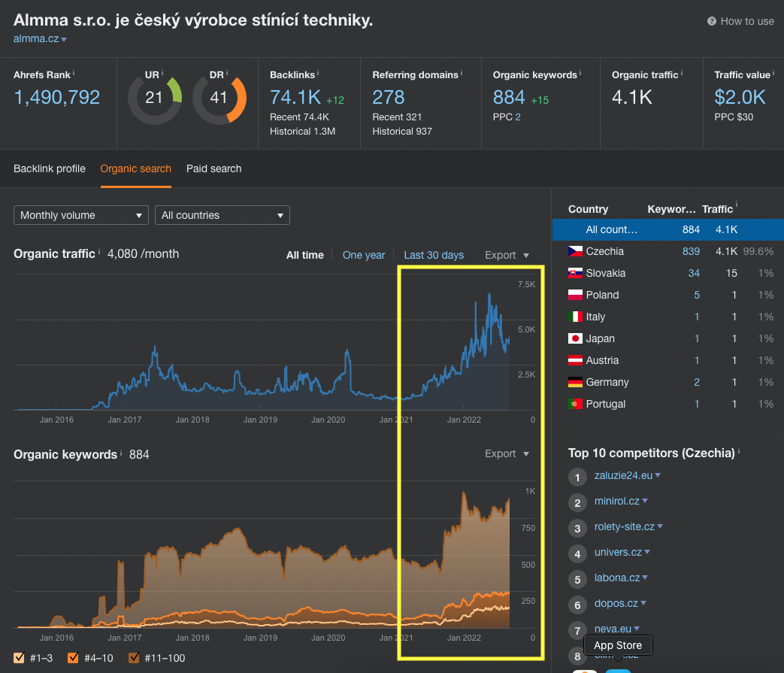Screen dimensions: 784x673
Task: Click the Organic traffic metric info icon
Action: click(682, 73)
